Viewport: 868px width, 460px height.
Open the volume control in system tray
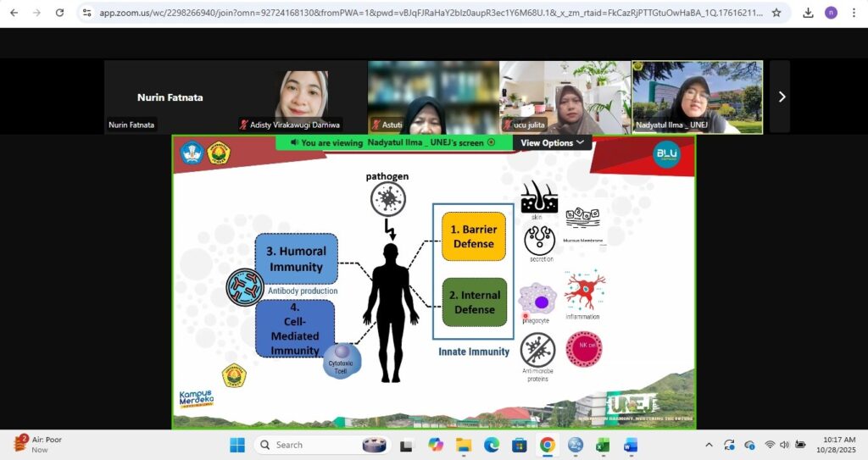(x=787, y=445)
